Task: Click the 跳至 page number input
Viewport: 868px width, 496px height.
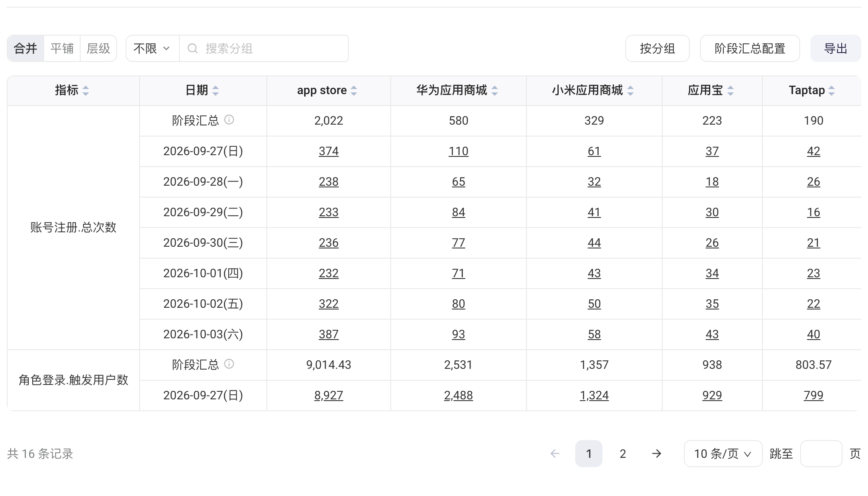Action: coord(821,454)
